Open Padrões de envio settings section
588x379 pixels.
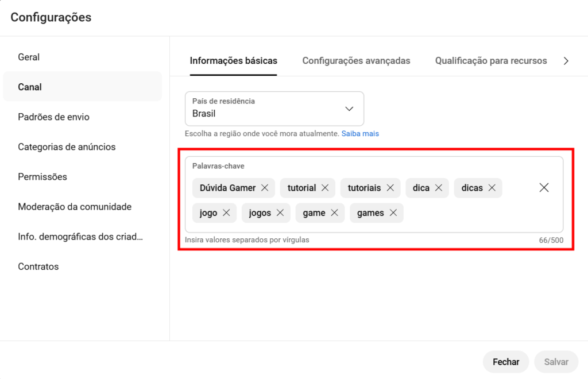point(53,117)
